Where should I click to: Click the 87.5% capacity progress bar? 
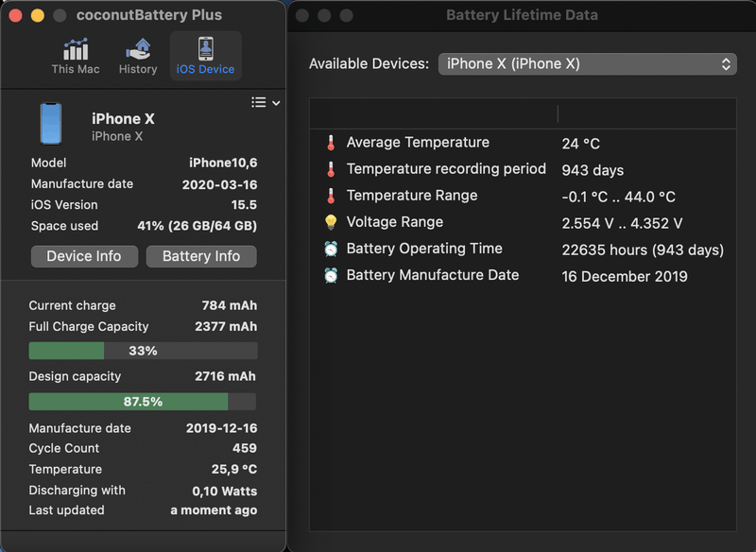click(143, 402)
